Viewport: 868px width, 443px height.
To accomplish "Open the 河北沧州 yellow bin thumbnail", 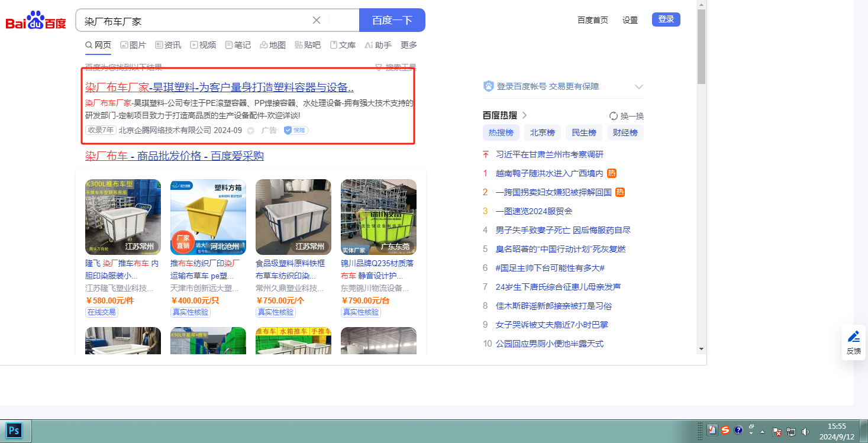I will pos(208,217).
